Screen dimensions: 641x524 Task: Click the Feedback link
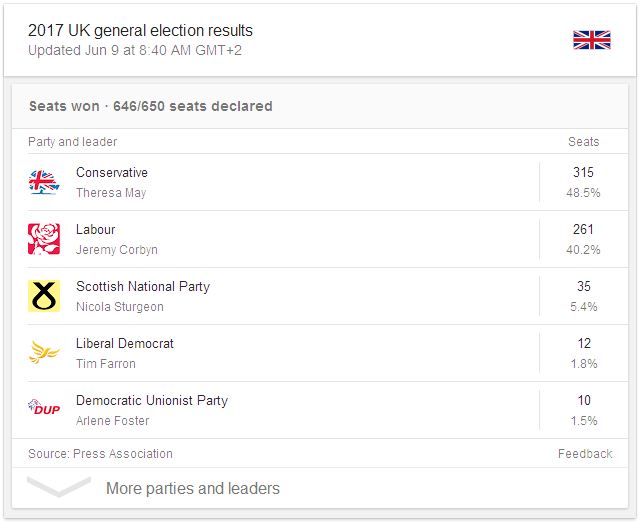(x=585, y=454)
